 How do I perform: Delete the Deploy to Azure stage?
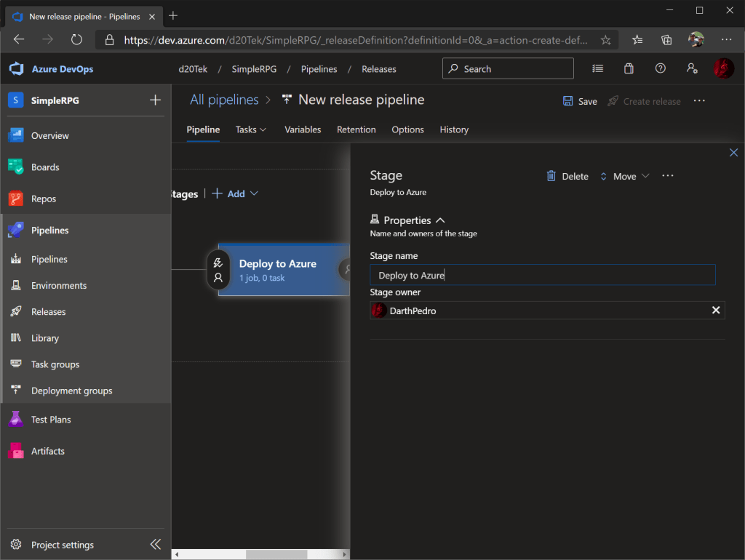click(567, 176)
